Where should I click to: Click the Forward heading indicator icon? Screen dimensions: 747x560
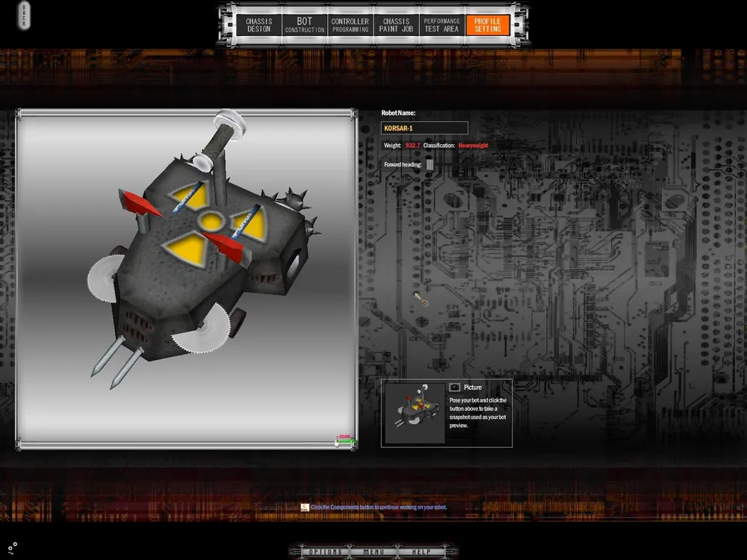pyautogui.click(x=430, y=164)
